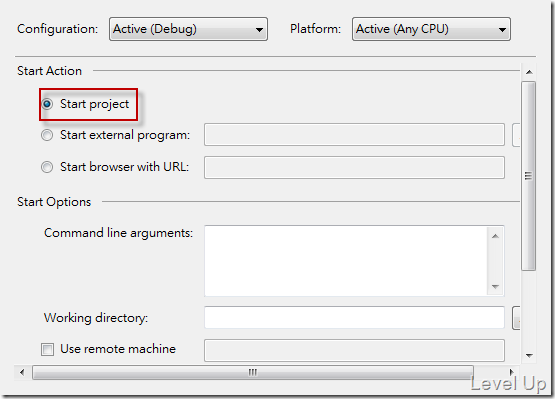This screenshot has width=555, height=399.
Task: Click the remote machine name field
Action: (x=354, y=350)
